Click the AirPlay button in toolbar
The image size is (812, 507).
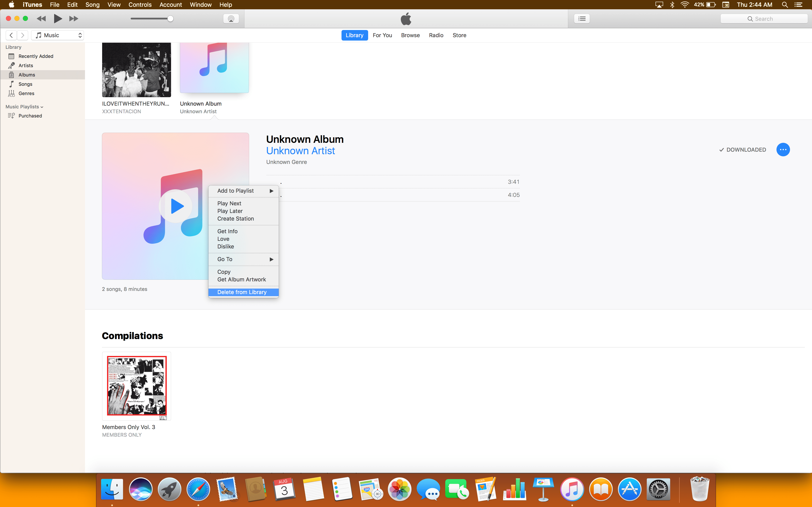pyautogui.click(x=231, y=19)
